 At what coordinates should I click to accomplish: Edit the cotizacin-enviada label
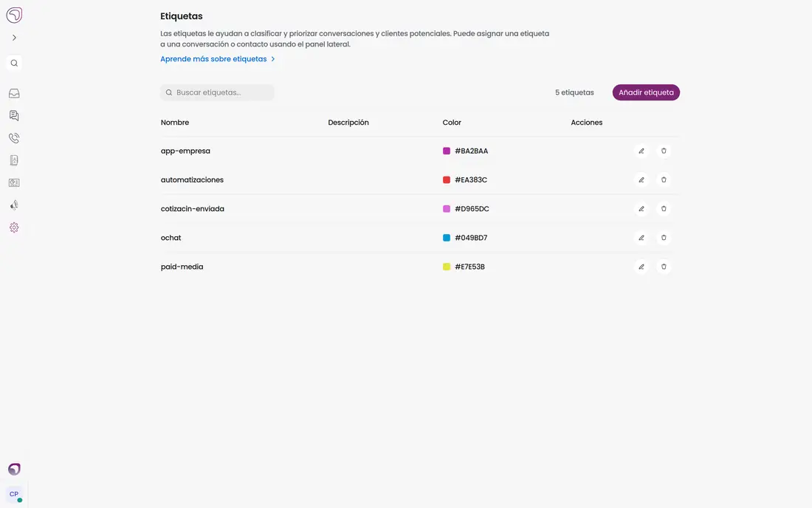(641, 209)
